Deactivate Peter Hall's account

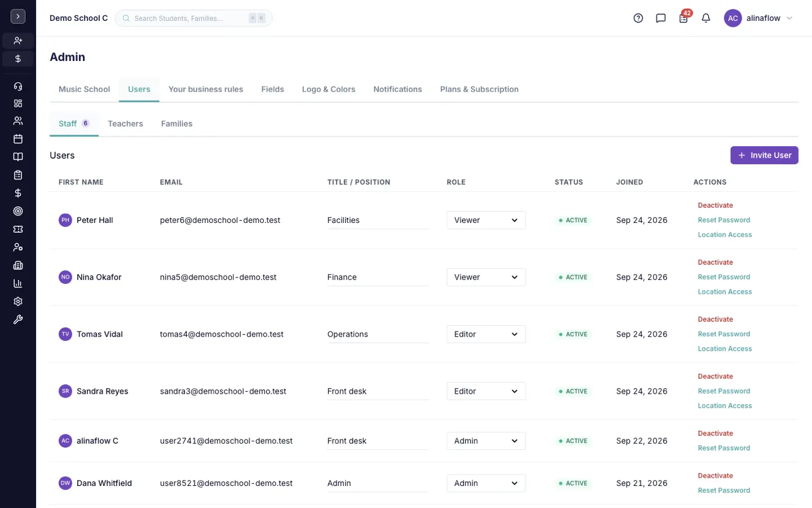(x=715, y=205)
